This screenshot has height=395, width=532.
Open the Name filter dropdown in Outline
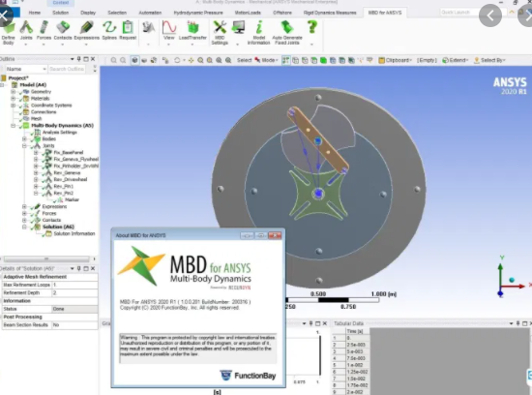[44, 69]
